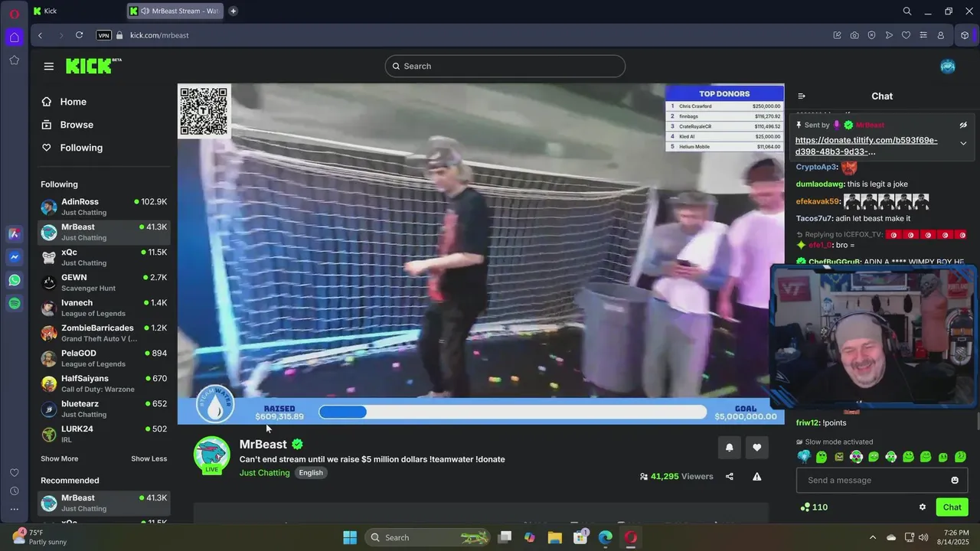
Task: Switch to the Kick browser tab
Action: point(77,11)
